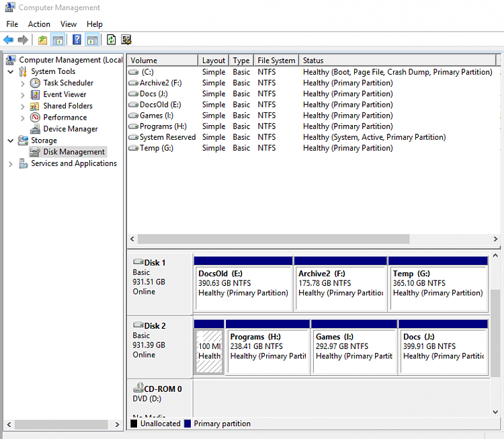Viewport: 504px width, 439px height.
Task: Click the drive icon for (C:) volume
Action: (x=134, y=72)
